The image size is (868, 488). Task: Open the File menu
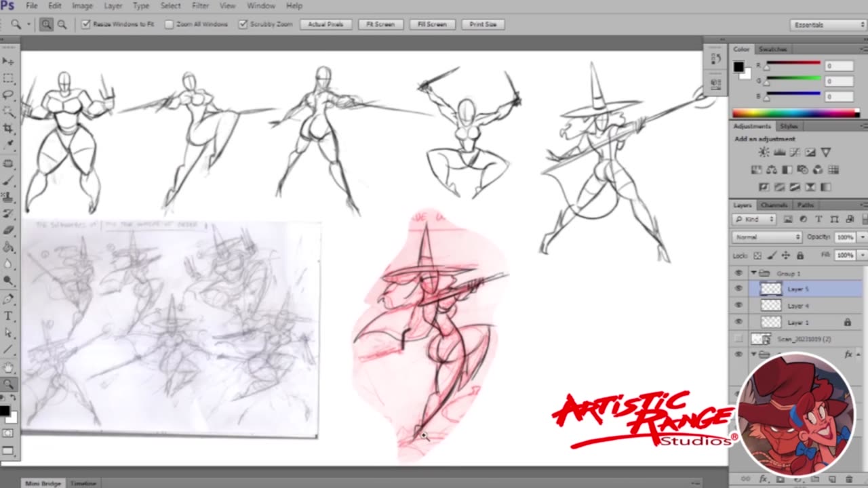[x=32, y=5]
